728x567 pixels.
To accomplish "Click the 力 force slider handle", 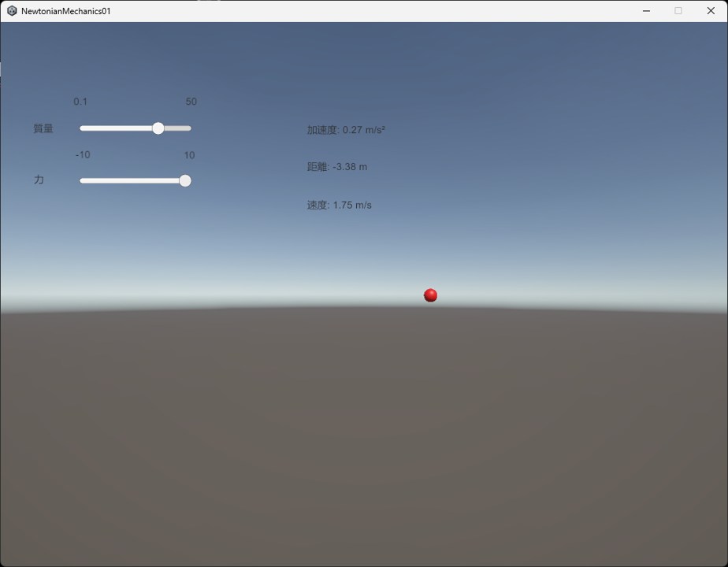I will click(x=185, y=180).
